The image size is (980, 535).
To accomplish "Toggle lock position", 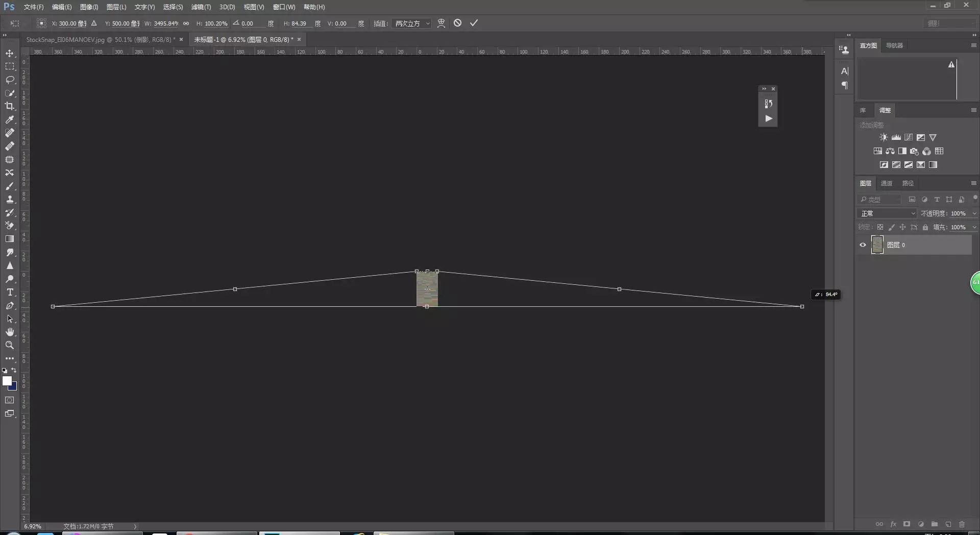I will pos(902,227).
